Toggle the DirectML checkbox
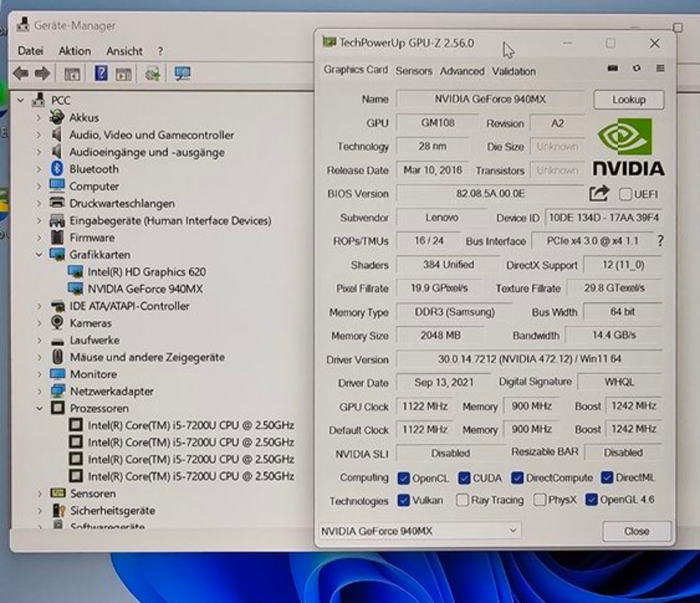This screenshot has height=603, width=700. point(607,478)
